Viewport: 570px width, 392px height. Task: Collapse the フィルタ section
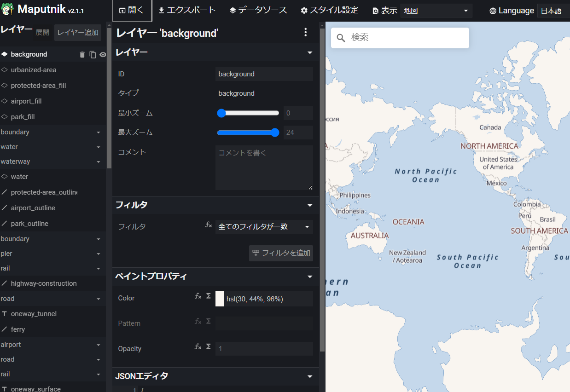310,205
